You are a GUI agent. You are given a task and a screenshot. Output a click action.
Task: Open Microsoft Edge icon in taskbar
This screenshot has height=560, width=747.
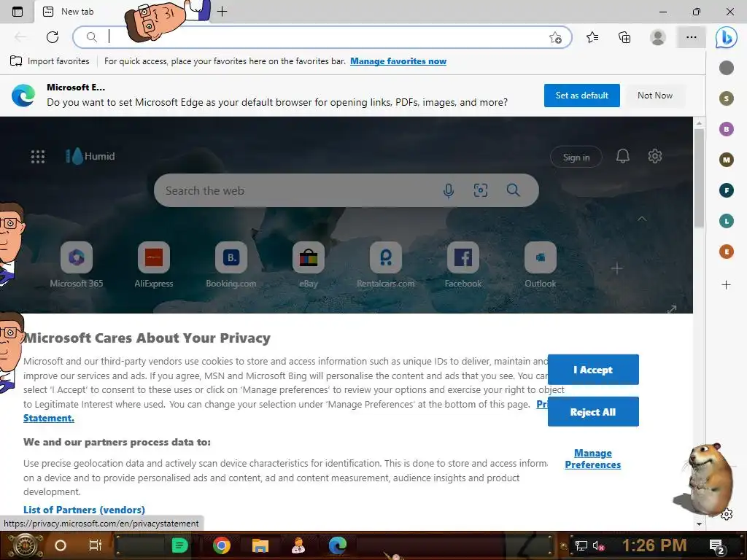(337, 545)
